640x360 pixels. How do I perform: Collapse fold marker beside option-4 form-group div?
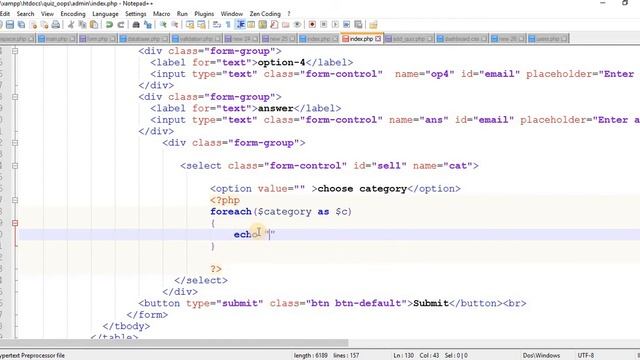tap(15, 51)
